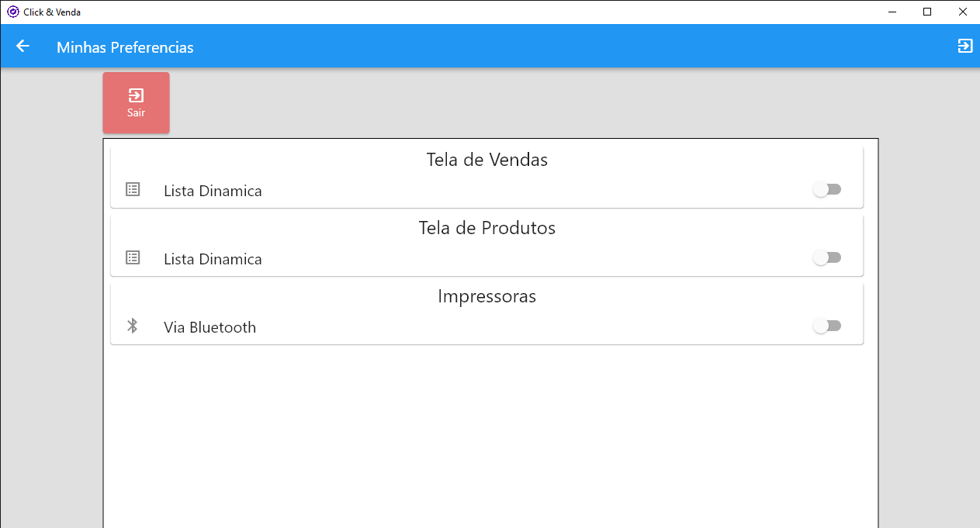
Task: Click the Tela de Produtos heading
Action: (x=487, y=228)
